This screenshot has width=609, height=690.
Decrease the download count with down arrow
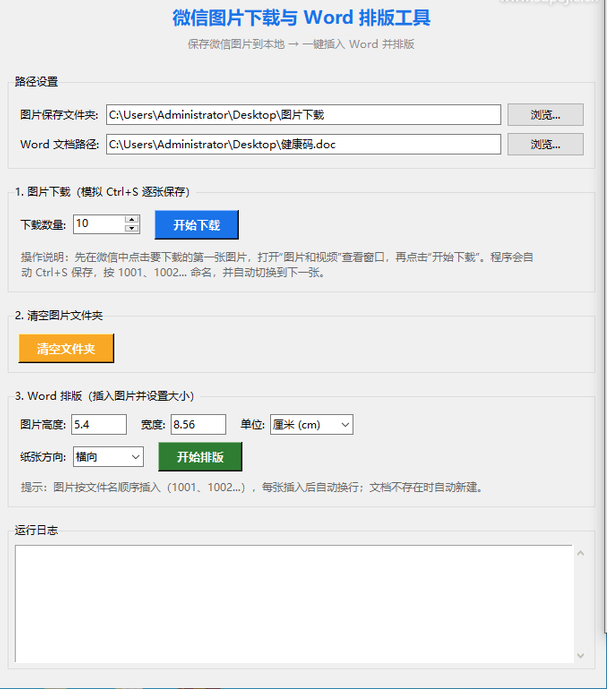click(132, 228)
